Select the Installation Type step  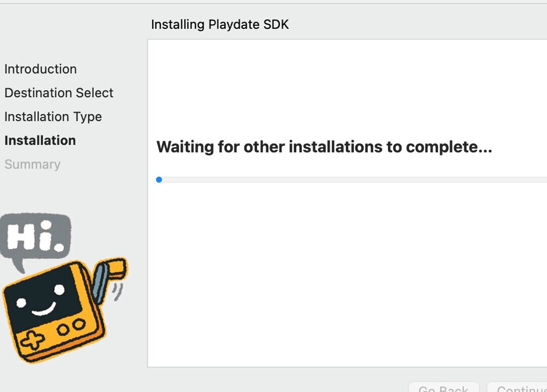[x=53, y=117]
